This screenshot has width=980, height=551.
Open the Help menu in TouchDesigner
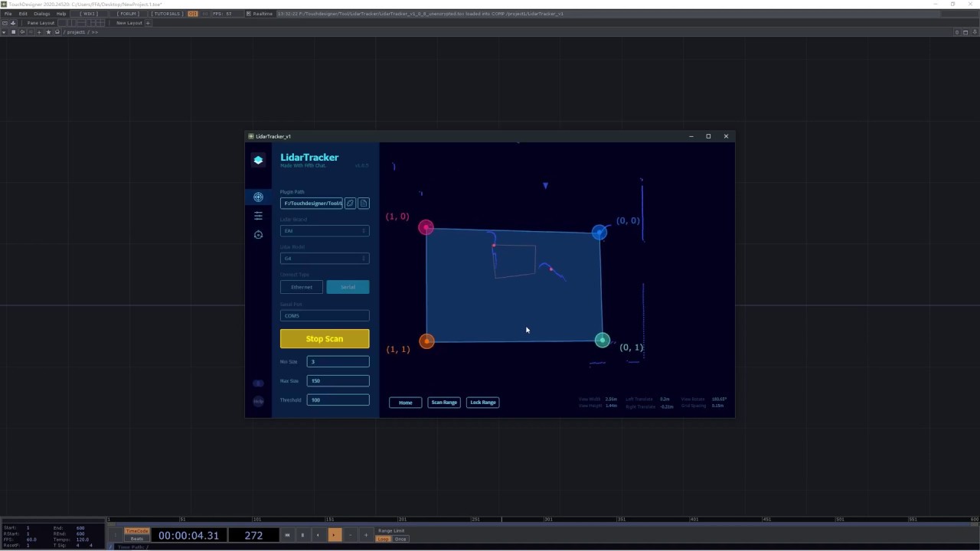(61, 14)
